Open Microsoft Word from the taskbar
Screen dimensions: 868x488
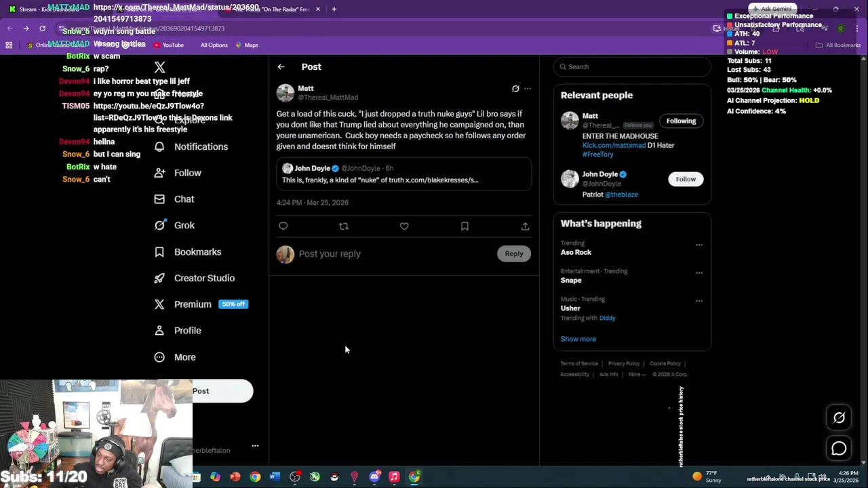point(275,477)
